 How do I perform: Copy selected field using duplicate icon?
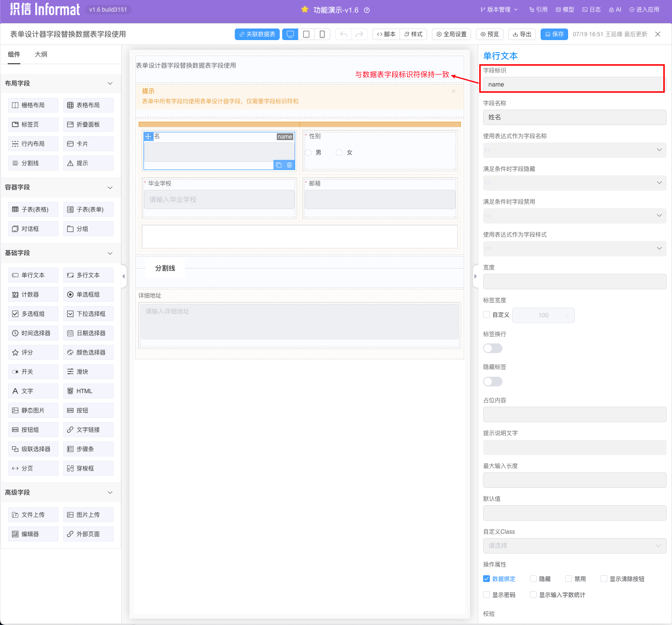(279, 165)
